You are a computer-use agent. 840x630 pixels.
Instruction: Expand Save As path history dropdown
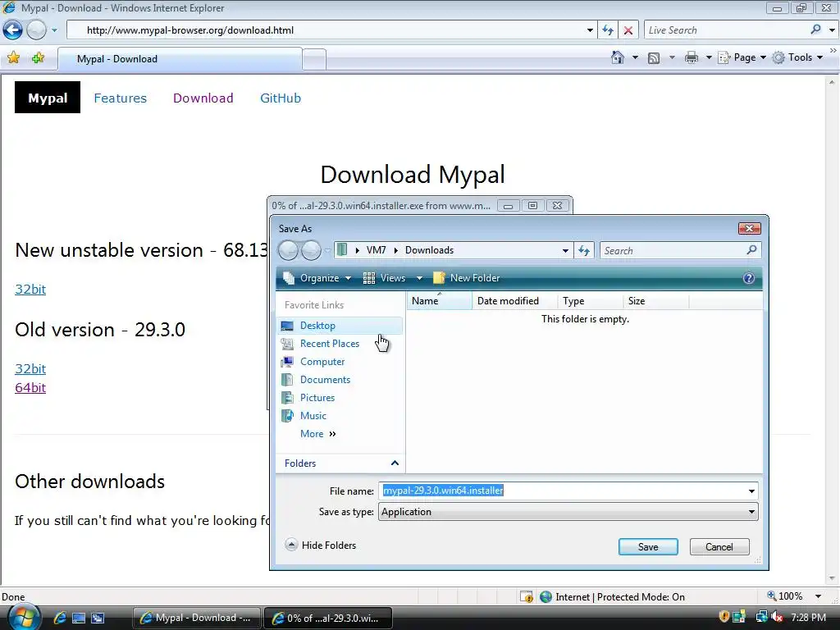(x=564, y=250)
